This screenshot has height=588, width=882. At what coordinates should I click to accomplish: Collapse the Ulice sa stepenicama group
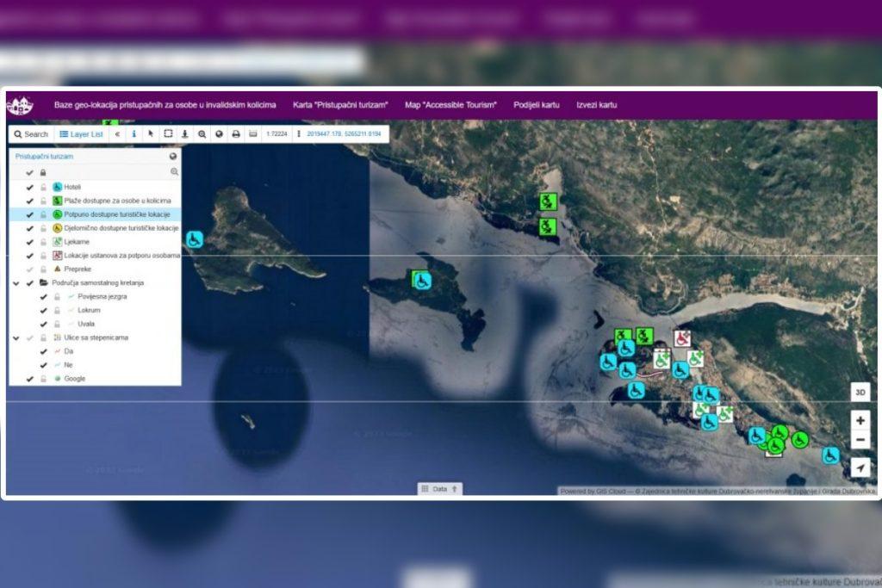[17, 337]
